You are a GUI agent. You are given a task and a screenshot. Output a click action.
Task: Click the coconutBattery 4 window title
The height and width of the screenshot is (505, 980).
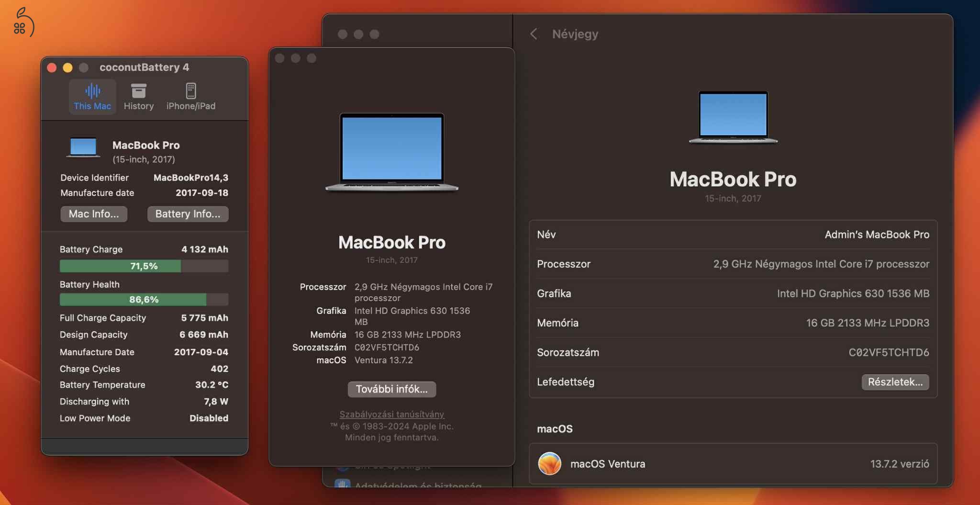pyautogui.click(x=144, y=67)
